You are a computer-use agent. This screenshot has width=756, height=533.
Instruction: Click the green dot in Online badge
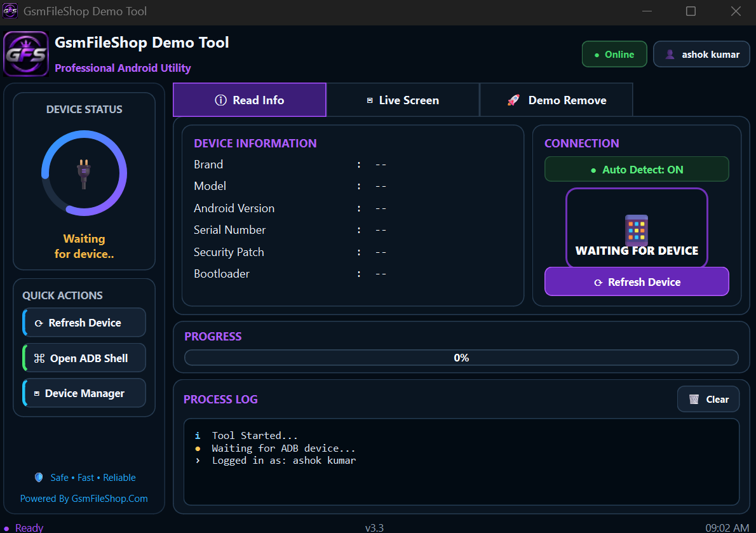tap(597, 55)
